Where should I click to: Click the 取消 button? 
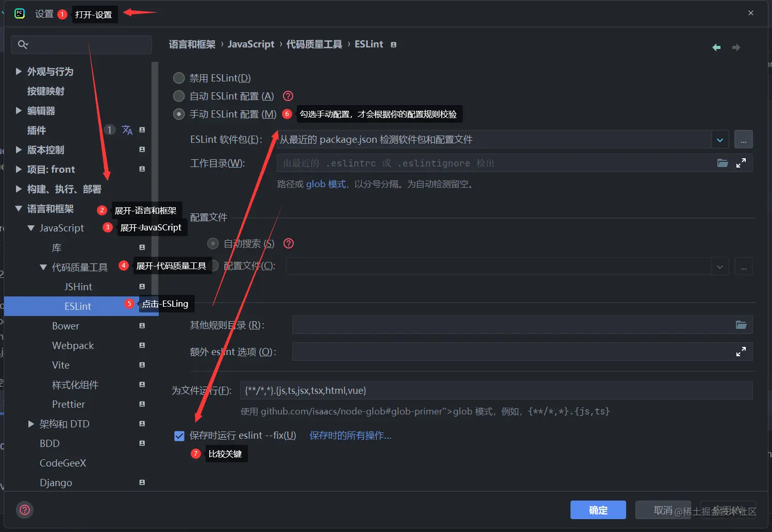[663, 510]
